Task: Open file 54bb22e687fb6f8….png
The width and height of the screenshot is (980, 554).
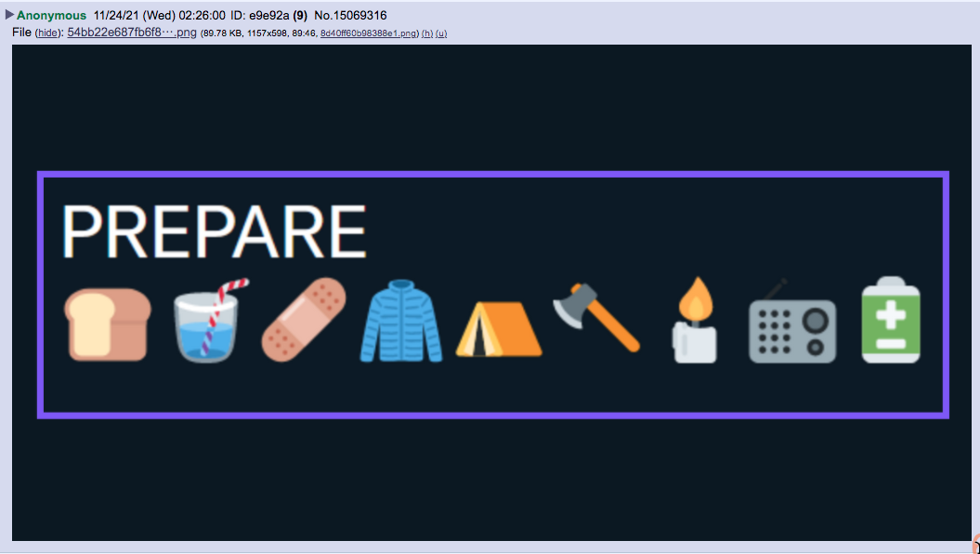Action: click(x=132, y=33)
